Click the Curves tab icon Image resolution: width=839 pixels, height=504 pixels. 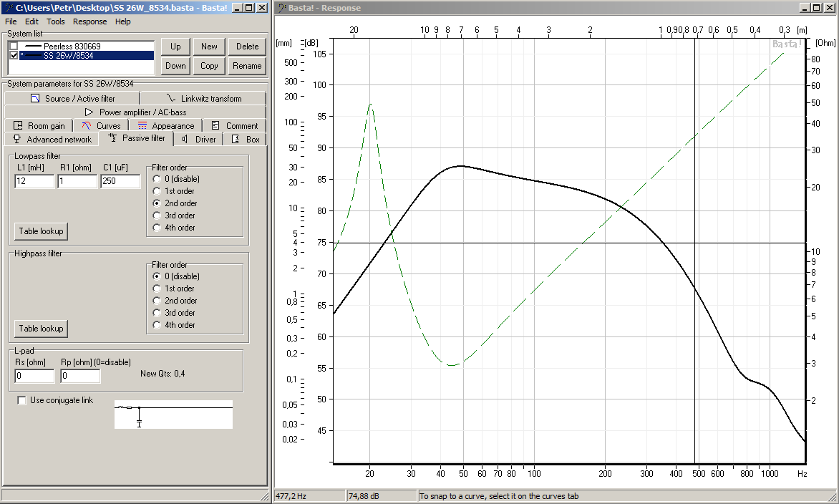pos(86,126)
